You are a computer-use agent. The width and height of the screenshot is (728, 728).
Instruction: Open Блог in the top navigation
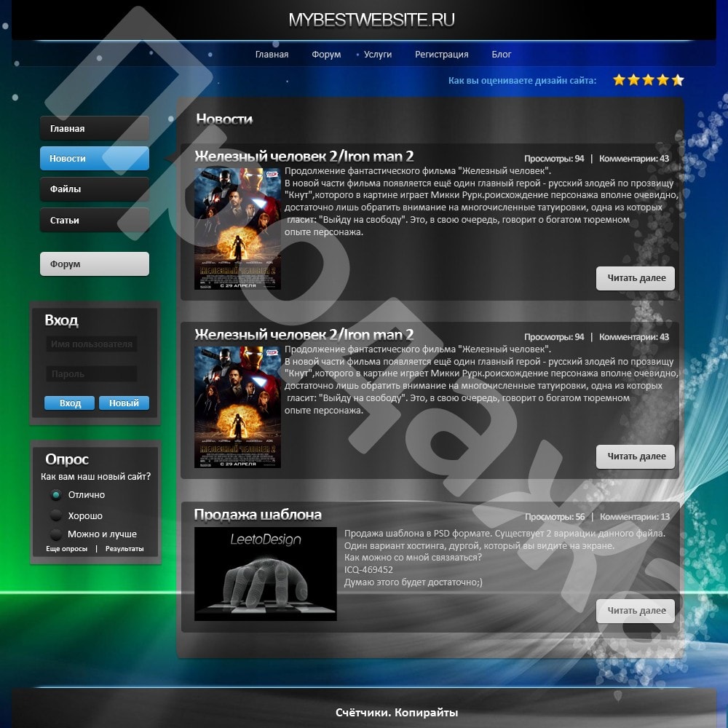502,55
